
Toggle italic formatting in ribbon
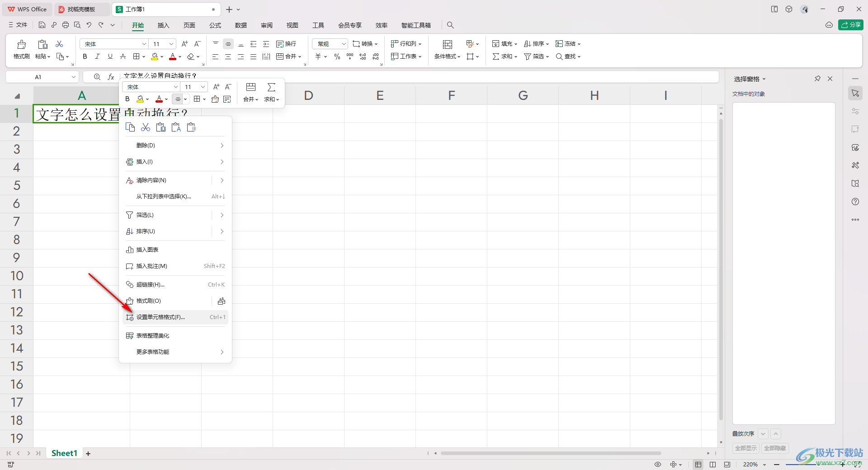[97, 56]
